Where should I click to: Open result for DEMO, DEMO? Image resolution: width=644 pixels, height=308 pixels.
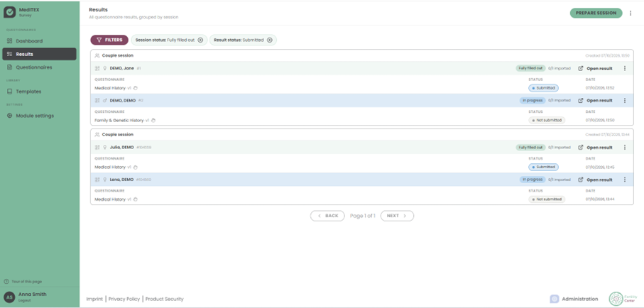pyautogui.click(x=595, y=101)
